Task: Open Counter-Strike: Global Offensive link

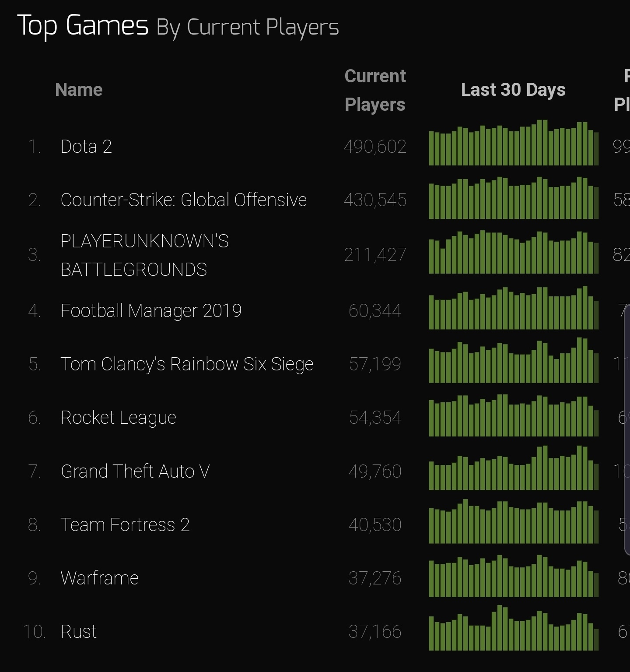Action: tap(184, 200)
